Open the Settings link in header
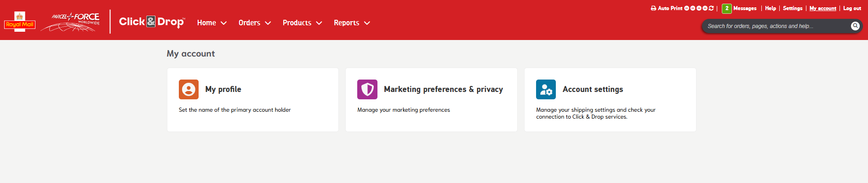This screenshot has width=868, height=183. pyautogui.click(x=793, y=8)
